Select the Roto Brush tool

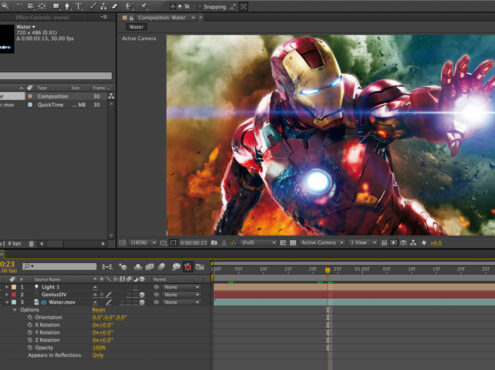pyautogui.click(x=129, y=6)
